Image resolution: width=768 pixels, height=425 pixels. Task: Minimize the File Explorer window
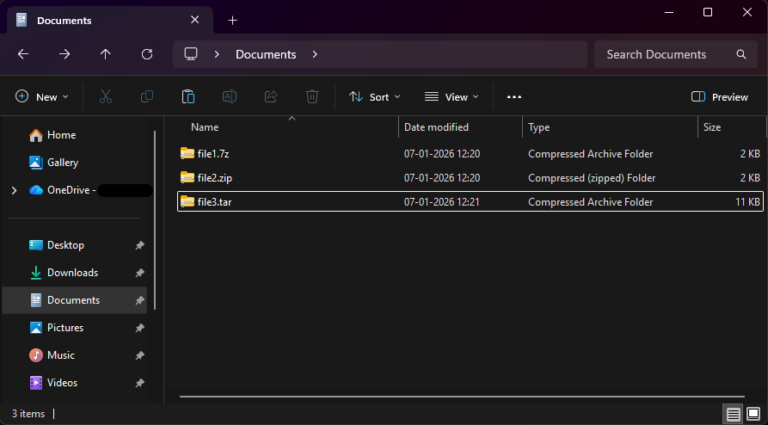pos(668,13)
